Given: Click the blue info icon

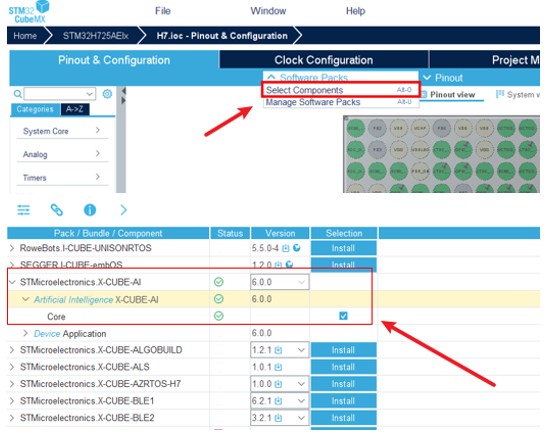Looking at the screenshot, I should 90,210.
